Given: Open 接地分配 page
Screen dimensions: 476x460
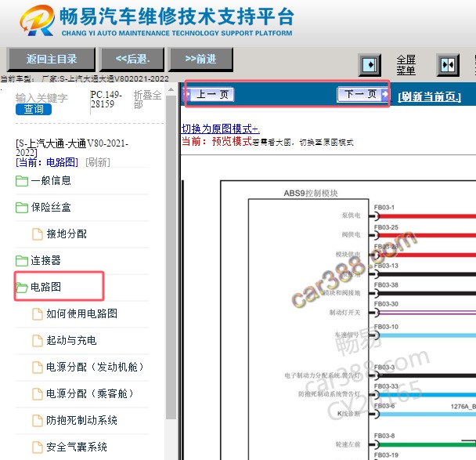Looking at the screenshot, I should [67, 234].
